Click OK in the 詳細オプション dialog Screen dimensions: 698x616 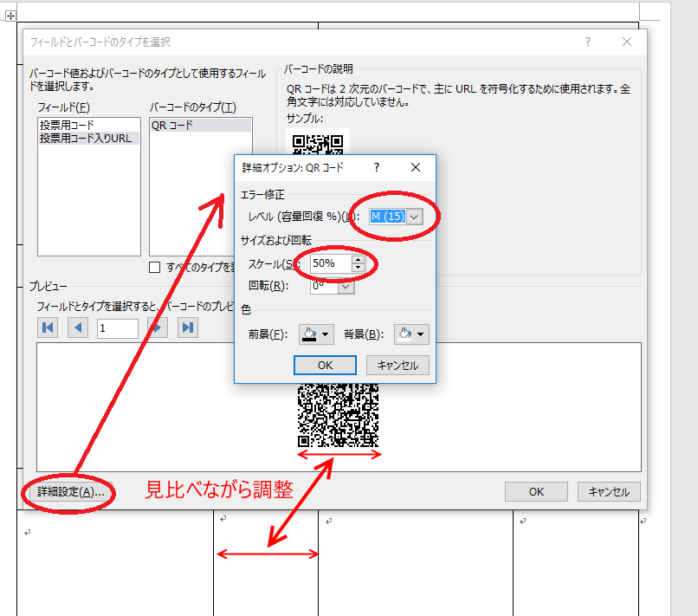[x=324, y=365]
